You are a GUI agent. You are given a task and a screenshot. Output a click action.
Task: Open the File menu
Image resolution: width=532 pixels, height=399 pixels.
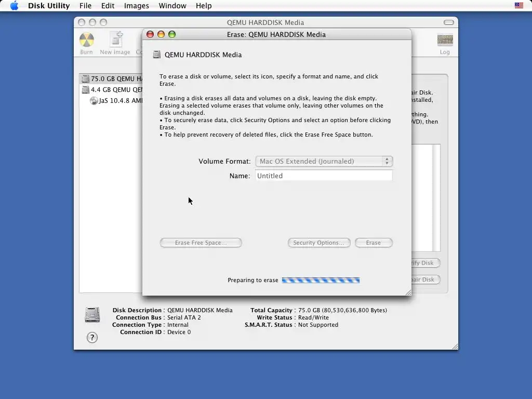(x=86, y=5)
